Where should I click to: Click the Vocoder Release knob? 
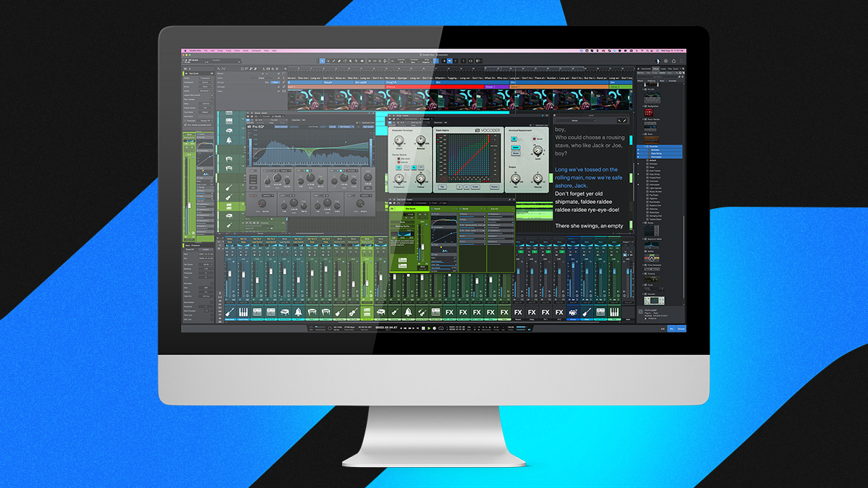point(421,140)
